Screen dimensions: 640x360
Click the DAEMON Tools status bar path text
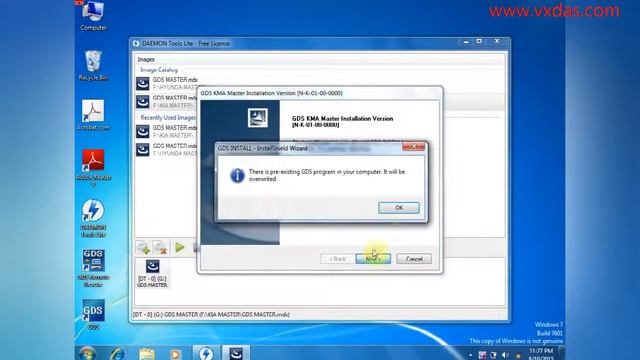(x=211, y=315)
